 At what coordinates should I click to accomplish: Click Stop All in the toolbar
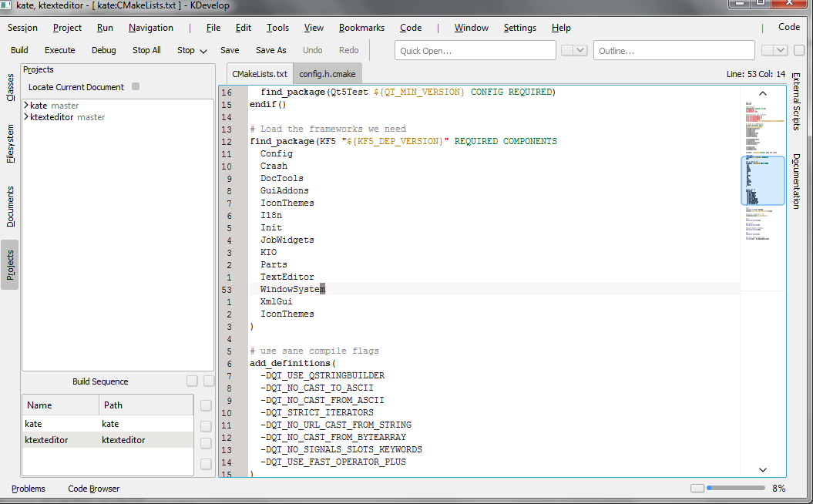click(146, 50)
